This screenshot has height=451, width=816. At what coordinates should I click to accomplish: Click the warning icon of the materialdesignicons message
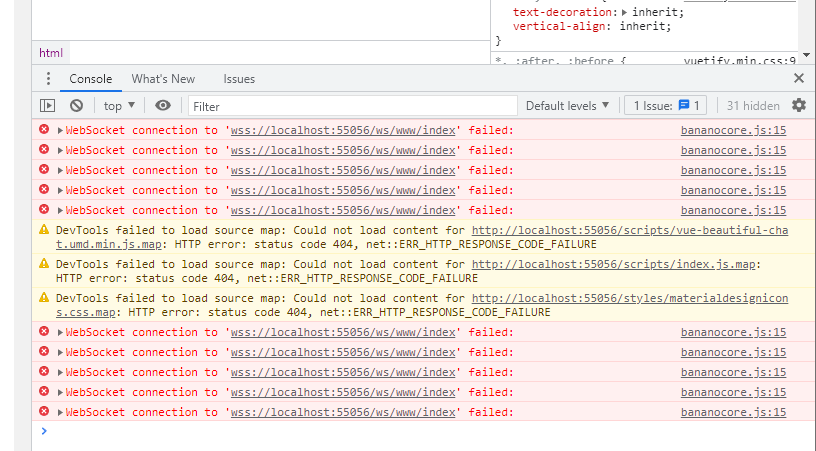pos(44,298)
